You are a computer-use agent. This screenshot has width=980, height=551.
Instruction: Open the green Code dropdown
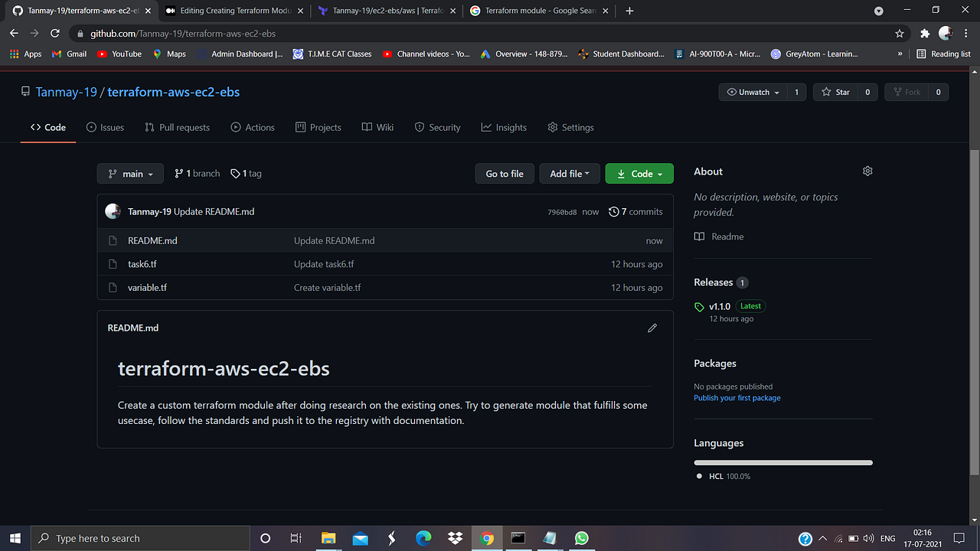[x=639, y=174]
